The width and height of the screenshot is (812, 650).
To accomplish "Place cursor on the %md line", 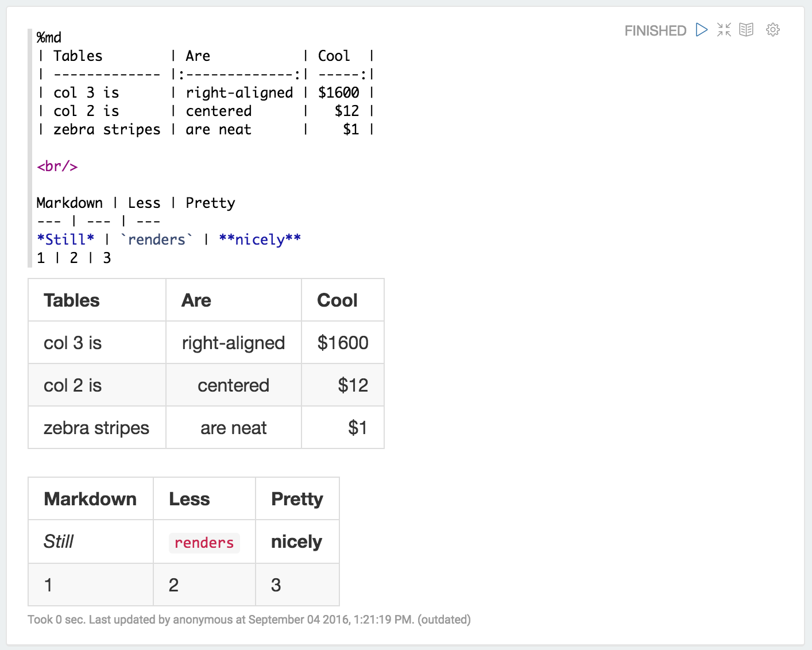I will (49, 38).
